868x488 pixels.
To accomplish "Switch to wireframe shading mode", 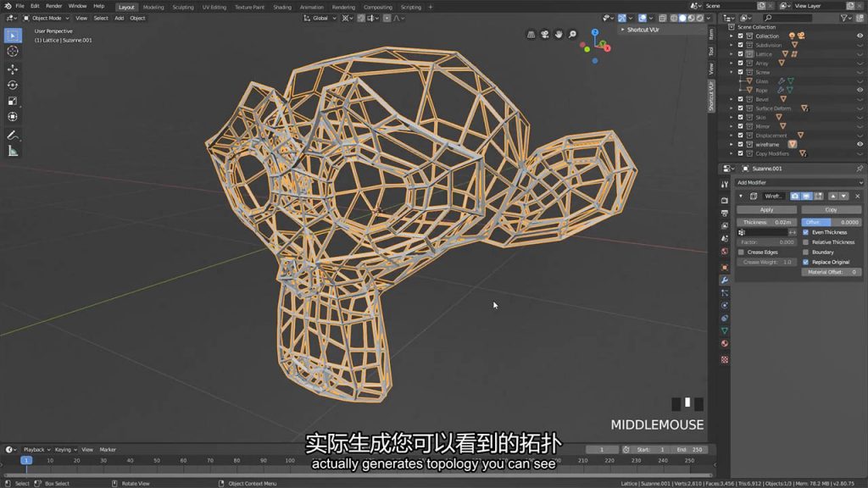I will 674,19.
